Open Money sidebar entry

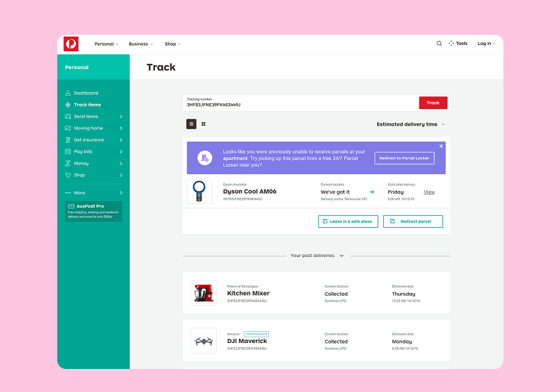81,164
